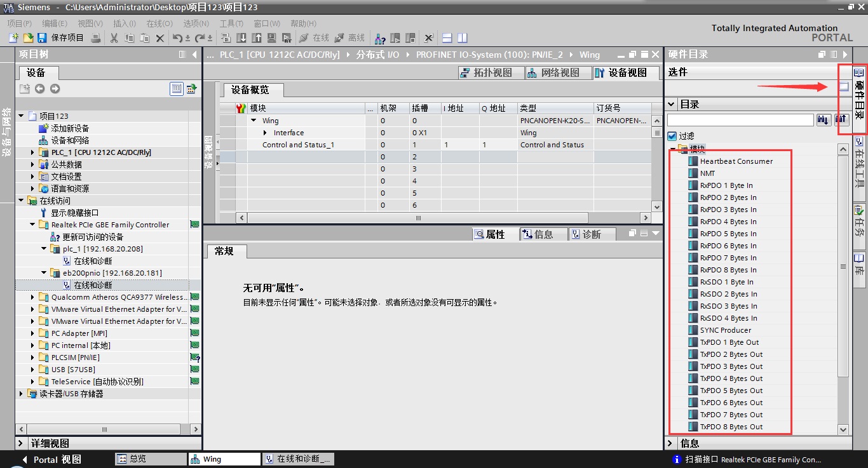Navigate back in the project tree
This screenshot has height=468, width=868.
[39, 89]
